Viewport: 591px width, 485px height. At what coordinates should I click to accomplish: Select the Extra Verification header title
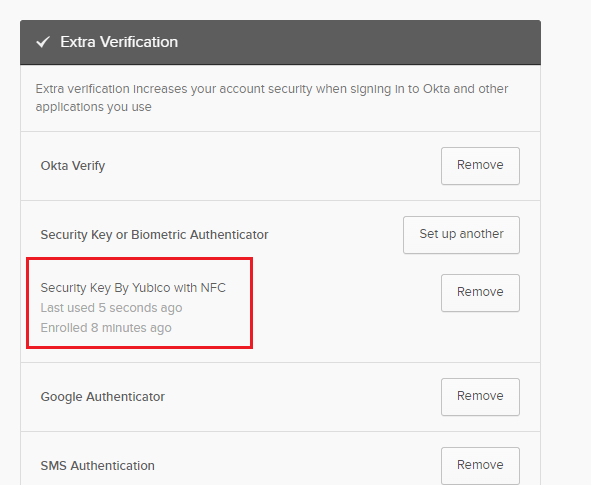coord(119,42)
